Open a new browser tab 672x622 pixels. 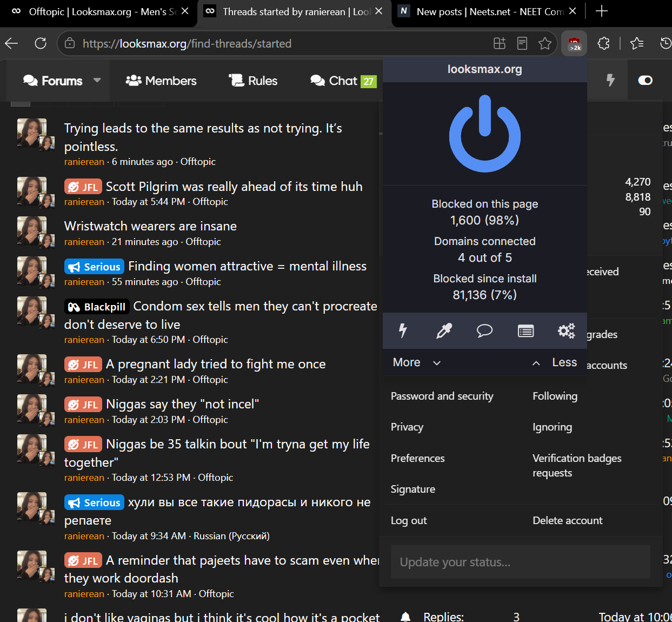click(x=601, y=11)
